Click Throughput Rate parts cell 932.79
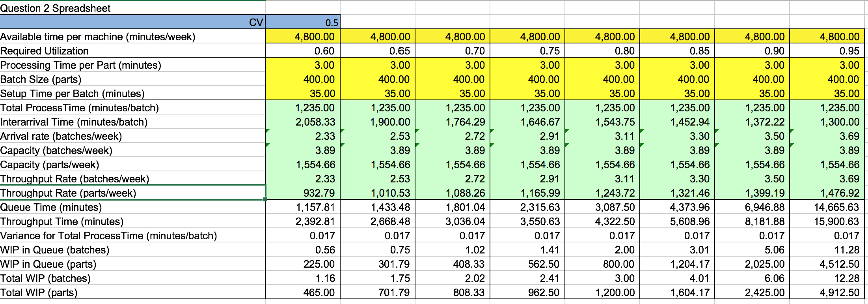 click(x=303, y=193)
